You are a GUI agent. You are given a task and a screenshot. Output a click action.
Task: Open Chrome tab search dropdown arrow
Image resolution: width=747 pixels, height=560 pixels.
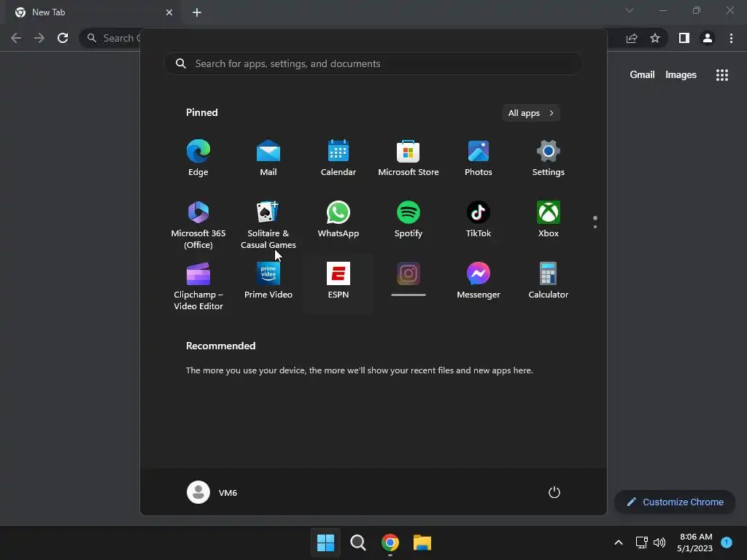(630, 10)
